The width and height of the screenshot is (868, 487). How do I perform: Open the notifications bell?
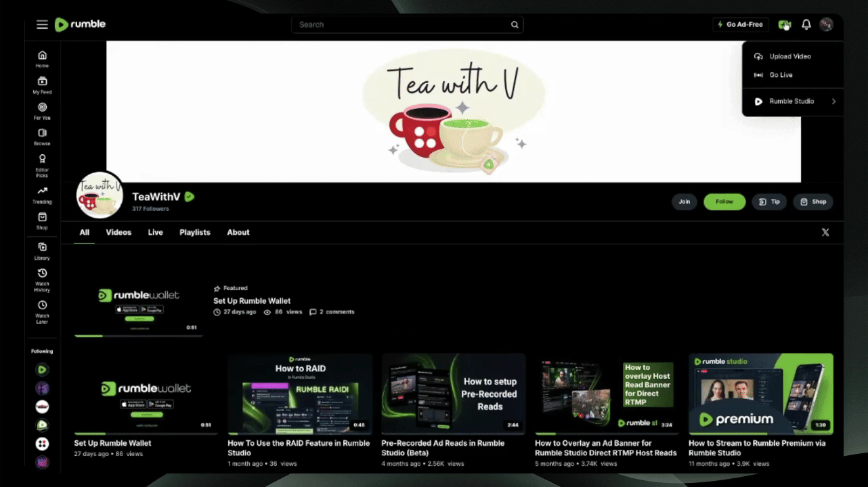coord(806,24)
